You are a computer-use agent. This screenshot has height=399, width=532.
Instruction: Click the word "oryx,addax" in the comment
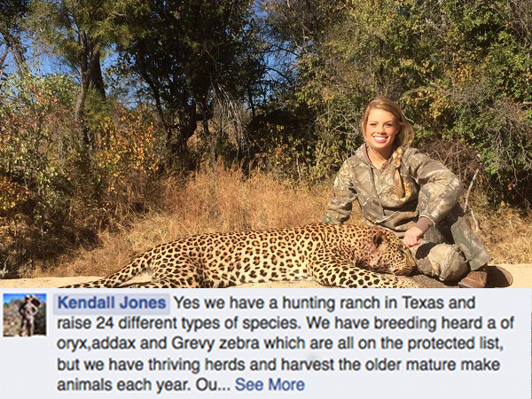[96, 344]
